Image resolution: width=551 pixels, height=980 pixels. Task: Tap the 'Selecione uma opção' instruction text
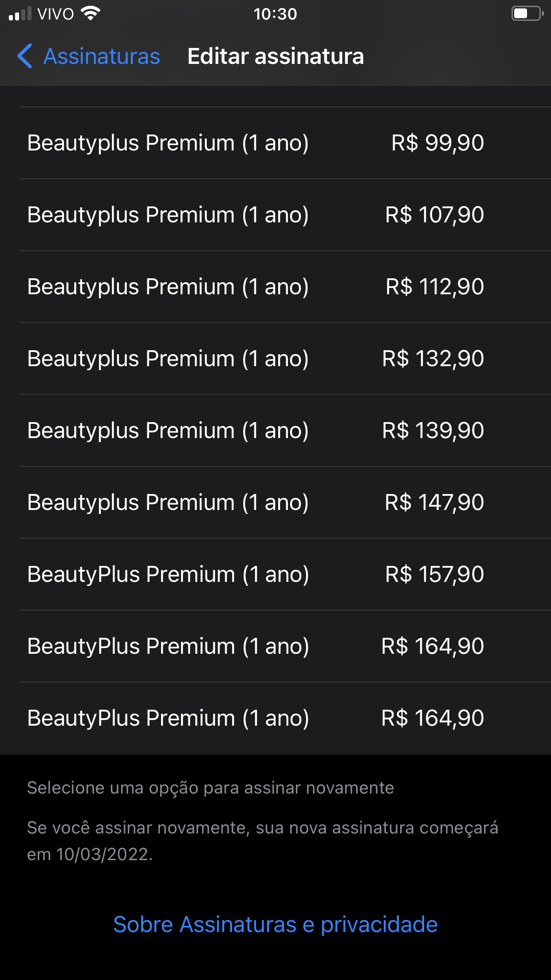click(210, 788)
